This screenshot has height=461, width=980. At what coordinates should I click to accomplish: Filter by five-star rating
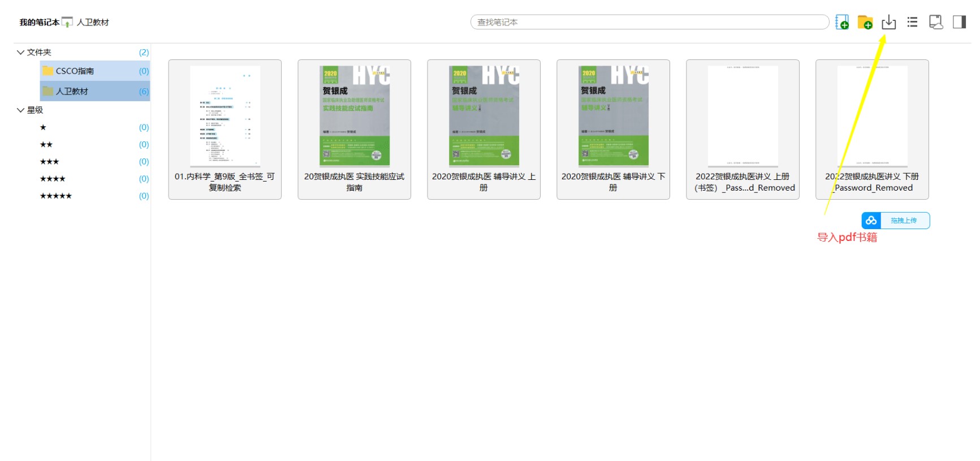[55, 196]
